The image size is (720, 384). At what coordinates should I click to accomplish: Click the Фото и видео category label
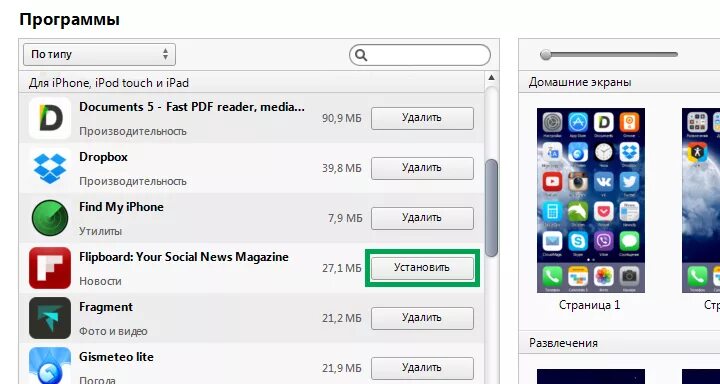point(113,331)
